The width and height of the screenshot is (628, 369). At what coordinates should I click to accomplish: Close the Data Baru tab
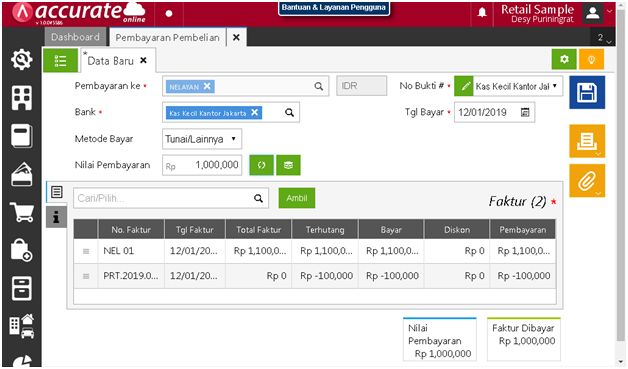[x=143, y=60]
